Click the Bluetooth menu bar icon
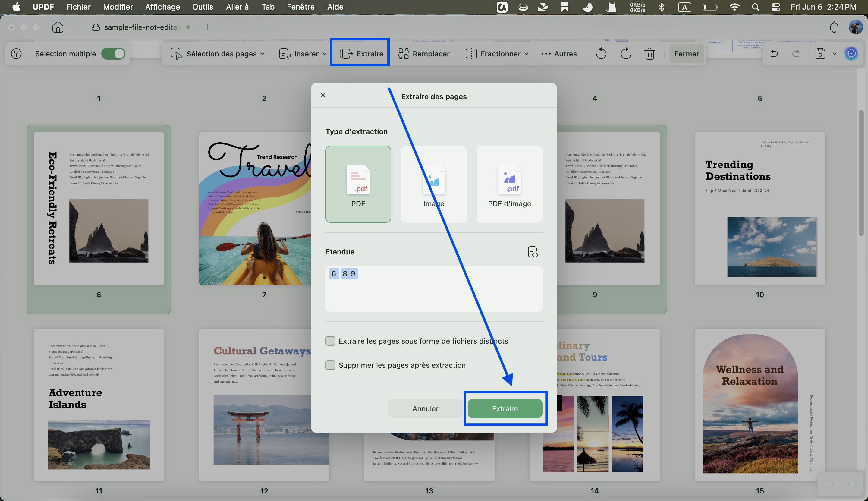Screen dimensions: 868x501 [662, 7]
